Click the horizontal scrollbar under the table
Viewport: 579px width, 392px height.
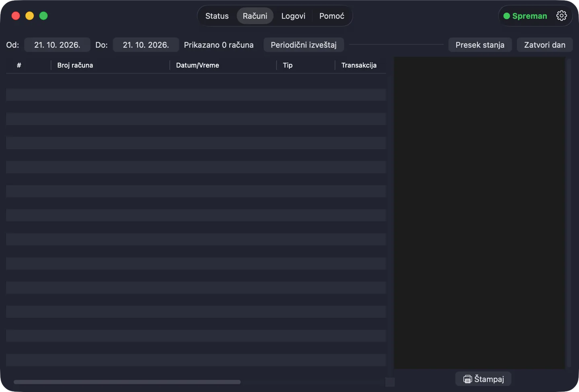127,382
